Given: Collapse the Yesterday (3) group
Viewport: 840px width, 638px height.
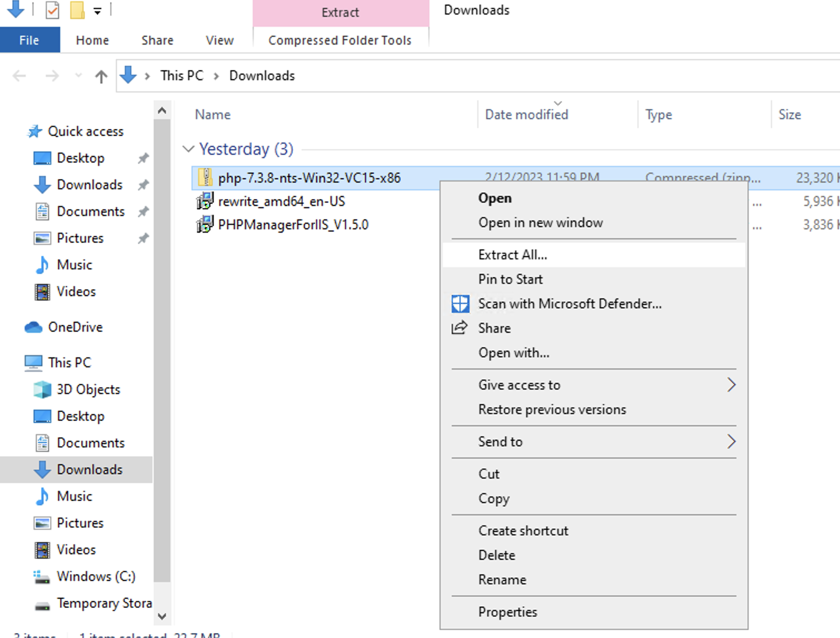Looking at the screenshot, I should pyautogui.click(x=189, y=149).
